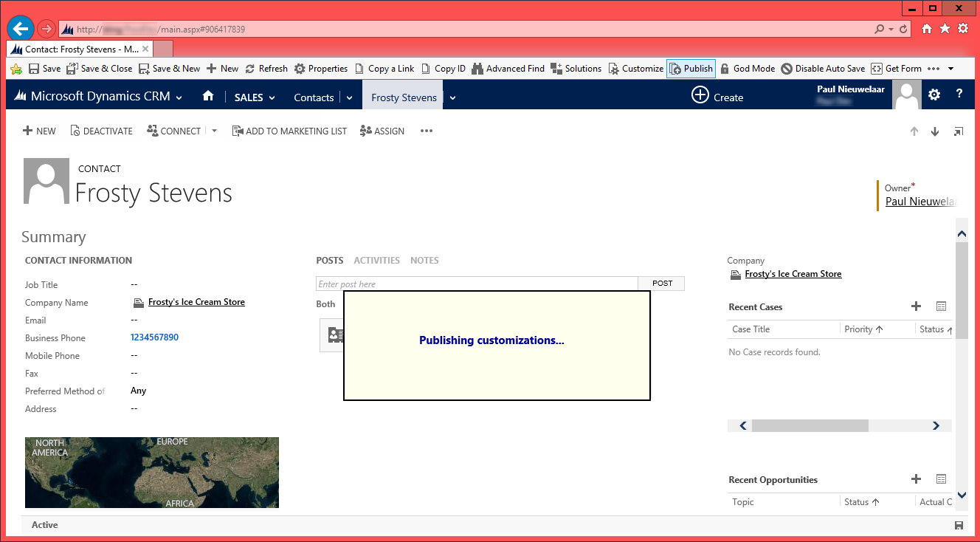Switch to the NOTES tab

[x=424, y=261]
